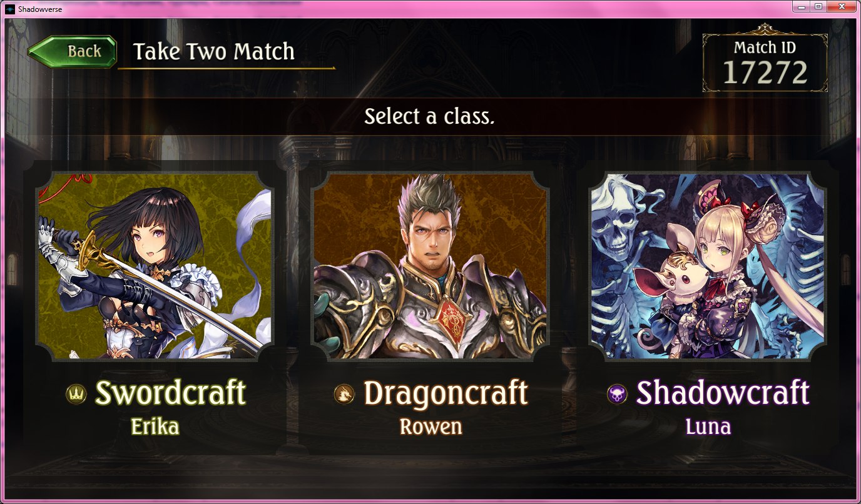Click the Swordcraft crown class icon
The width and height of the screenshot is (861, 504).
76,394
